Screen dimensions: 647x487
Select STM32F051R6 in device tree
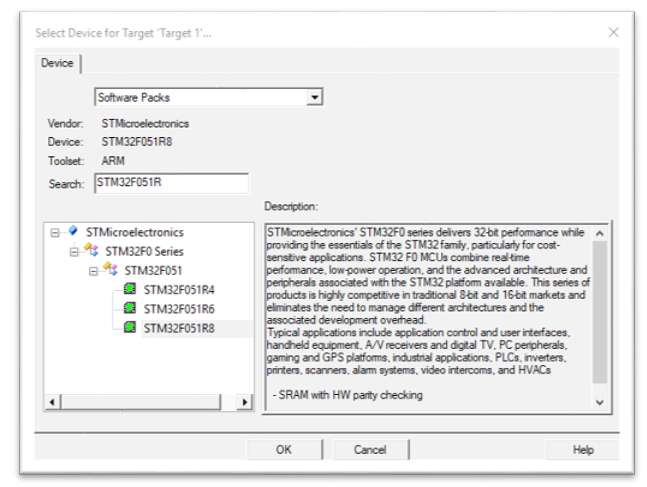(179, 309)
